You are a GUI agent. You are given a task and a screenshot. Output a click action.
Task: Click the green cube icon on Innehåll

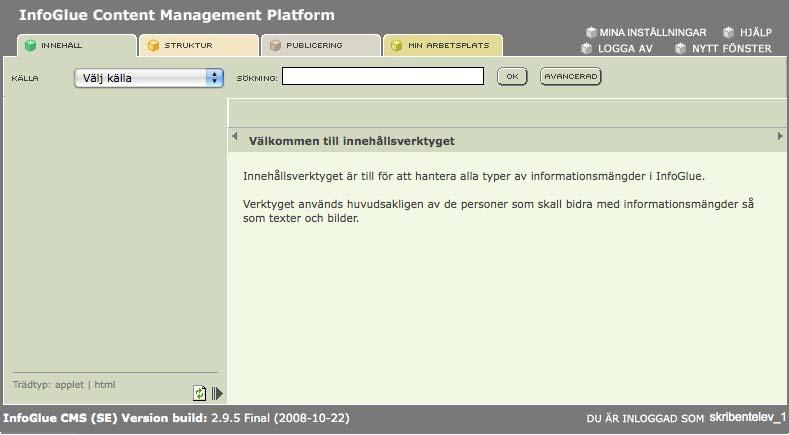[x=31, y=45]
